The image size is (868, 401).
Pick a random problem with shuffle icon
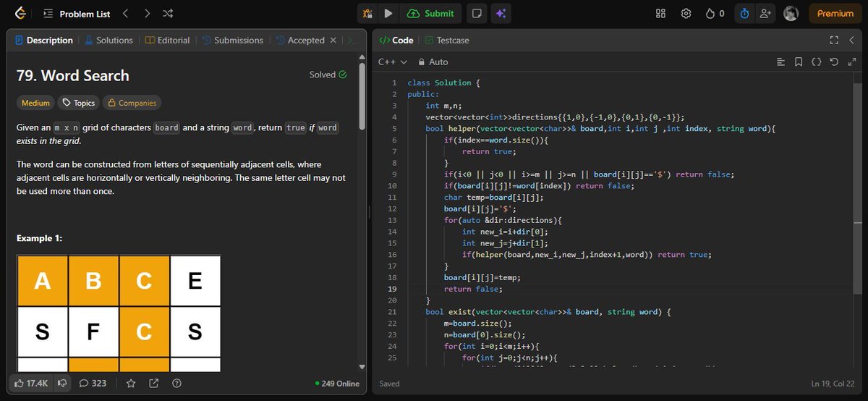168,13
